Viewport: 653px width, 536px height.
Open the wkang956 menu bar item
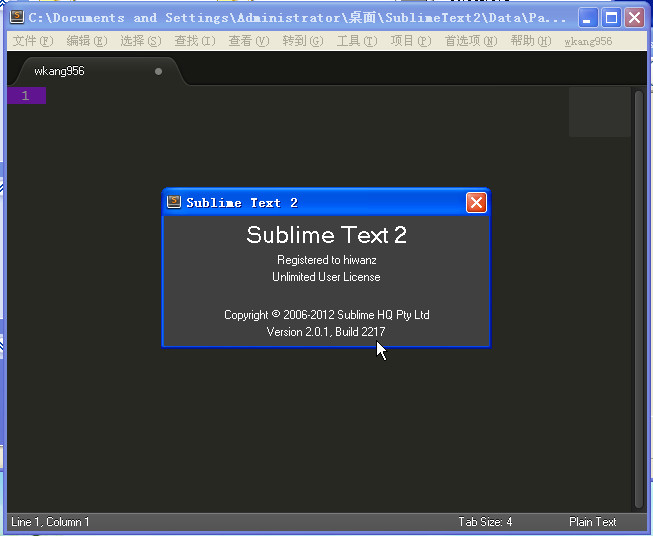pos(588,41)
